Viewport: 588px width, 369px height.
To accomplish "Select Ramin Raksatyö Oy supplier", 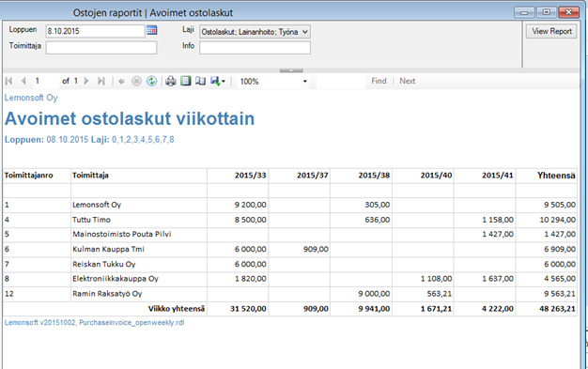I will click(107, 294).
